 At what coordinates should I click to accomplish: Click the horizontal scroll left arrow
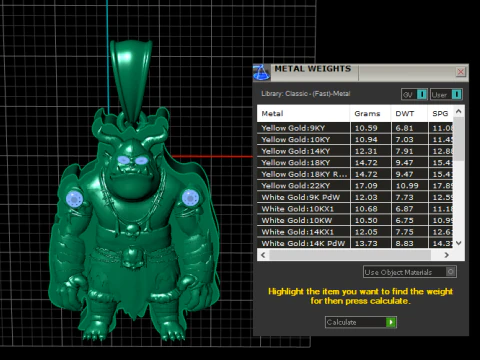click(263, 255)
